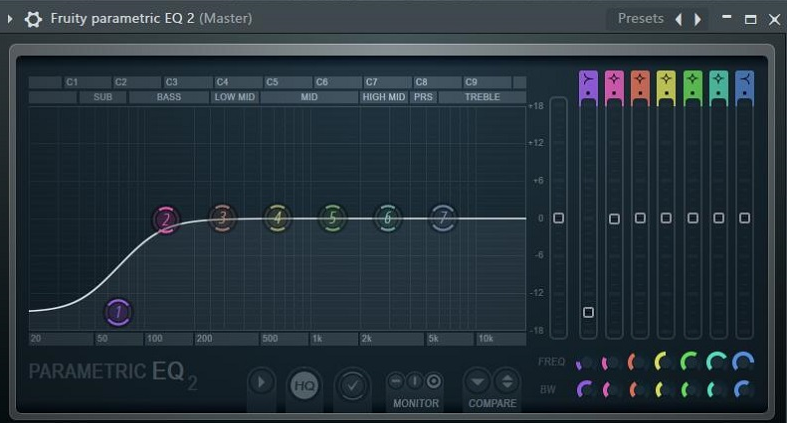
Task: Click band 4 gain slider handle
Action: [x=666, y=218]
